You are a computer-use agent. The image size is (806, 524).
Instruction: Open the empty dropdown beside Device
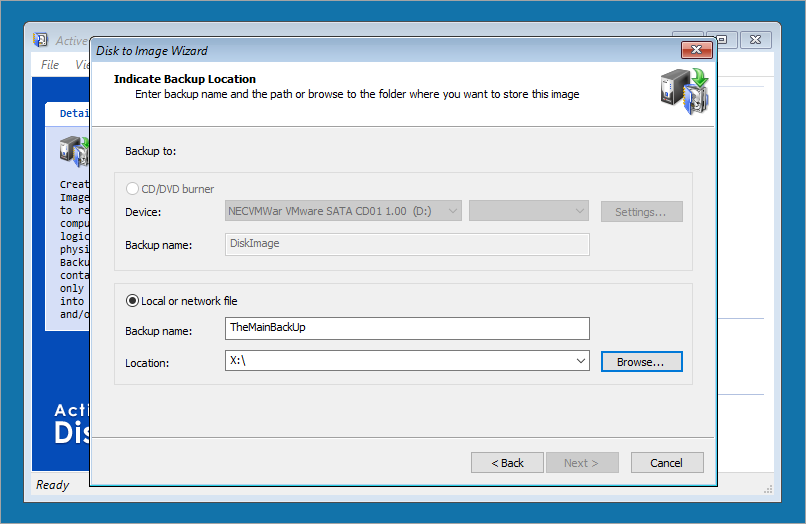click(528, 211)
